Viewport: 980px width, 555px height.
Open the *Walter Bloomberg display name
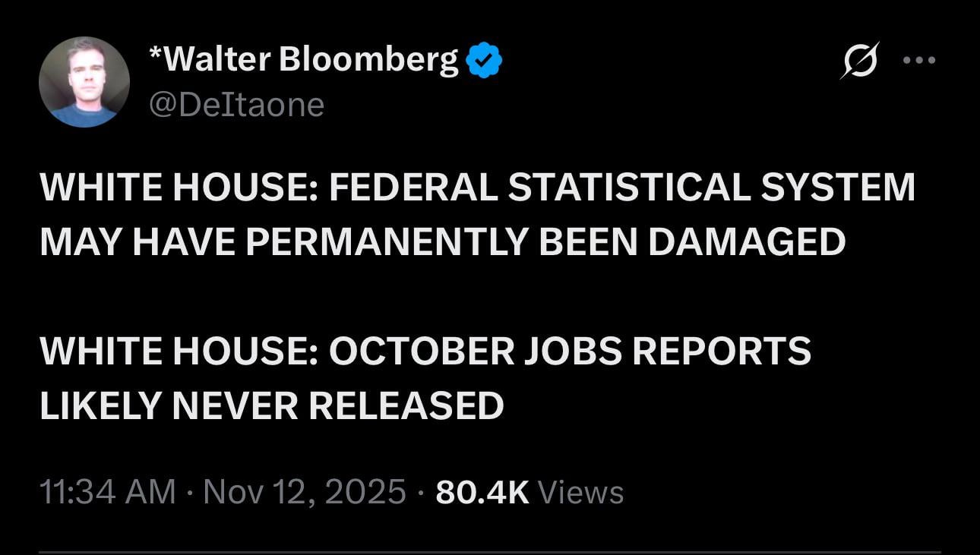point(305,59)
